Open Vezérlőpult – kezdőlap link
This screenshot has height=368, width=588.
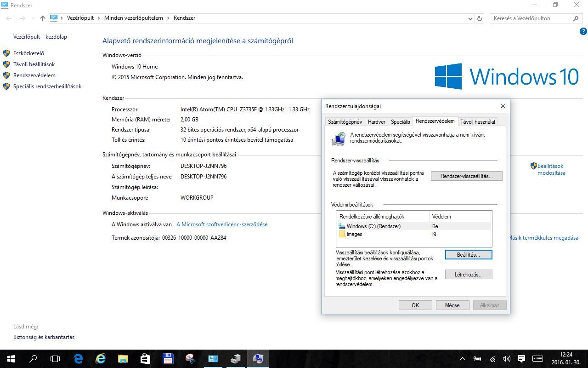click(40, 37)
